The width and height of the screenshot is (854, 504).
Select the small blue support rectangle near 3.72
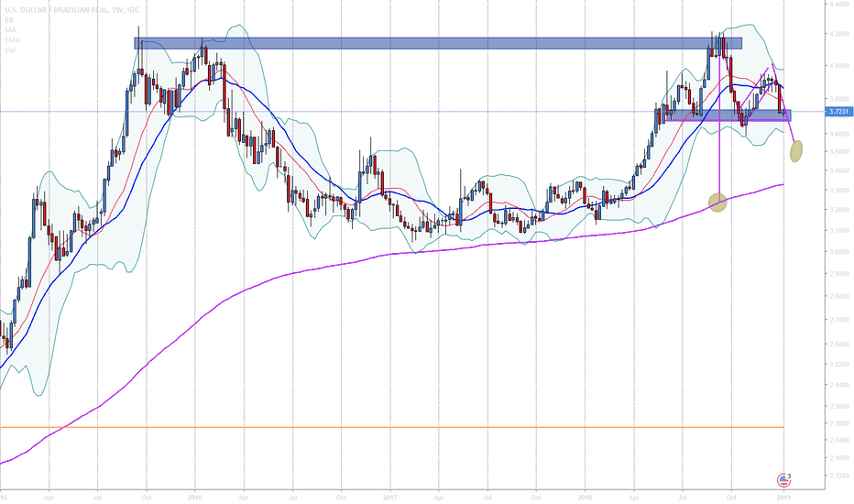[x=728, y=115]
